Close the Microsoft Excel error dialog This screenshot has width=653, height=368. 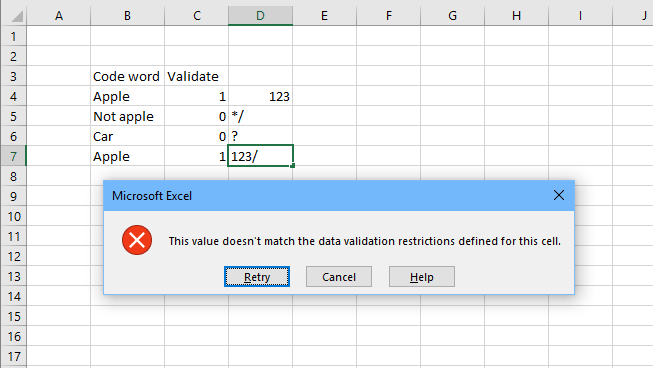(559, 195)
